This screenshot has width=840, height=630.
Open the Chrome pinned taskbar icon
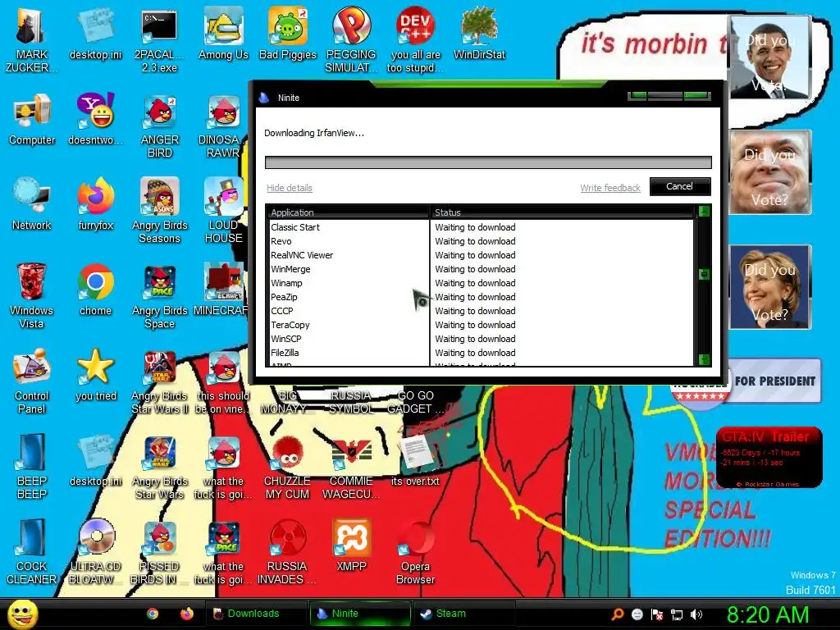click(153, 614)
